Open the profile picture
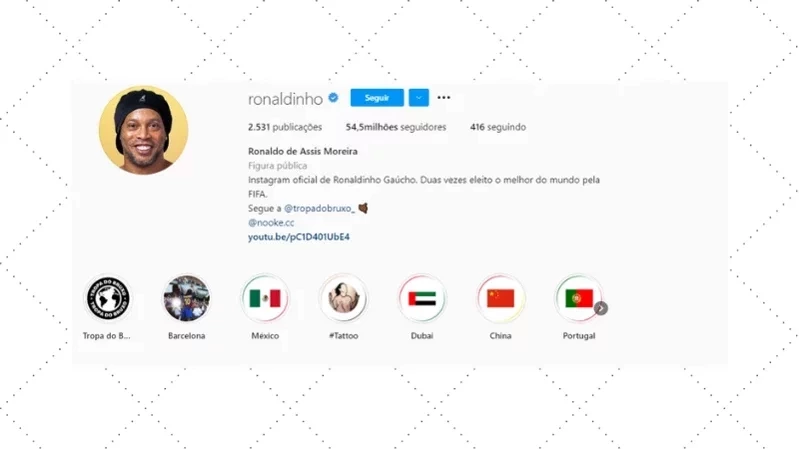Image resolution: width=799 pixels, height=449 pixels. click(x=143, y=130)
